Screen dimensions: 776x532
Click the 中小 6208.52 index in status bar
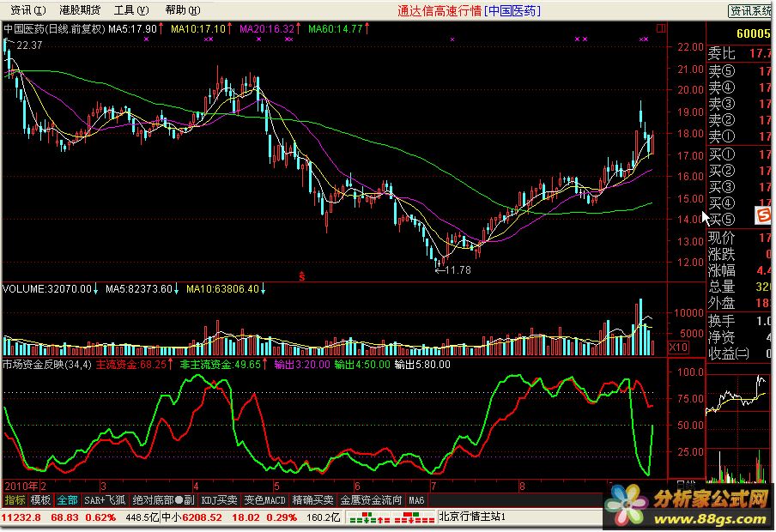191,517
